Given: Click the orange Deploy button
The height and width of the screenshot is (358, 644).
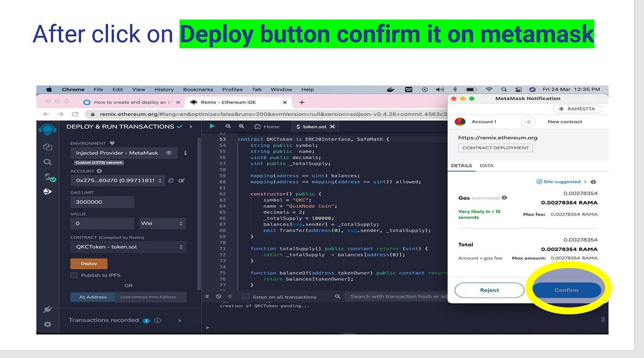Looking at the screenshot, I should tap(89, 264).
